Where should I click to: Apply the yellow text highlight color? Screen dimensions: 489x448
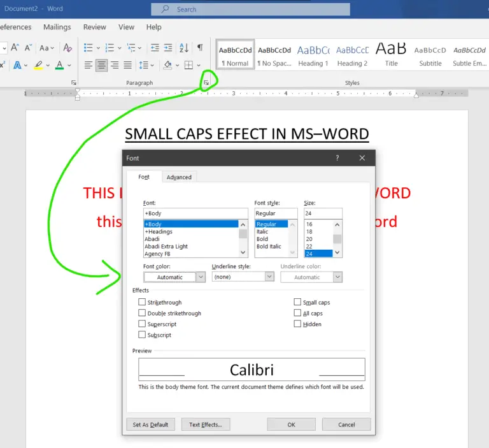[38, 65]
